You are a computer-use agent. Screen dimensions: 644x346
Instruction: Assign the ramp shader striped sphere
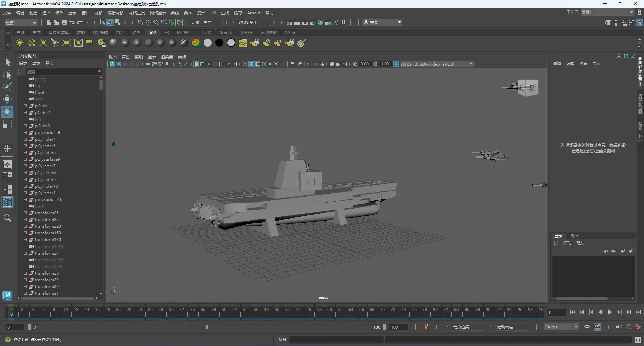point(184,43)
